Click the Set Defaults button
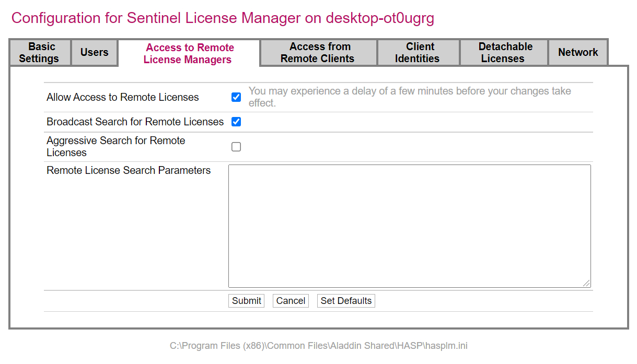Image resolution: width=637 pixels, height=364 pixels. click(346, 301)
